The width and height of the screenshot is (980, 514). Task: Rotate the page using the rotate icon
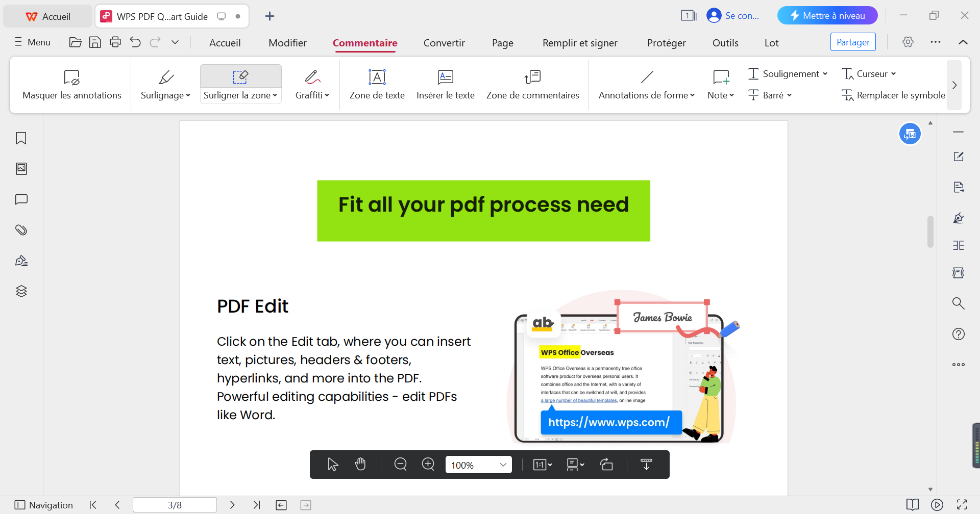[606, 465]
